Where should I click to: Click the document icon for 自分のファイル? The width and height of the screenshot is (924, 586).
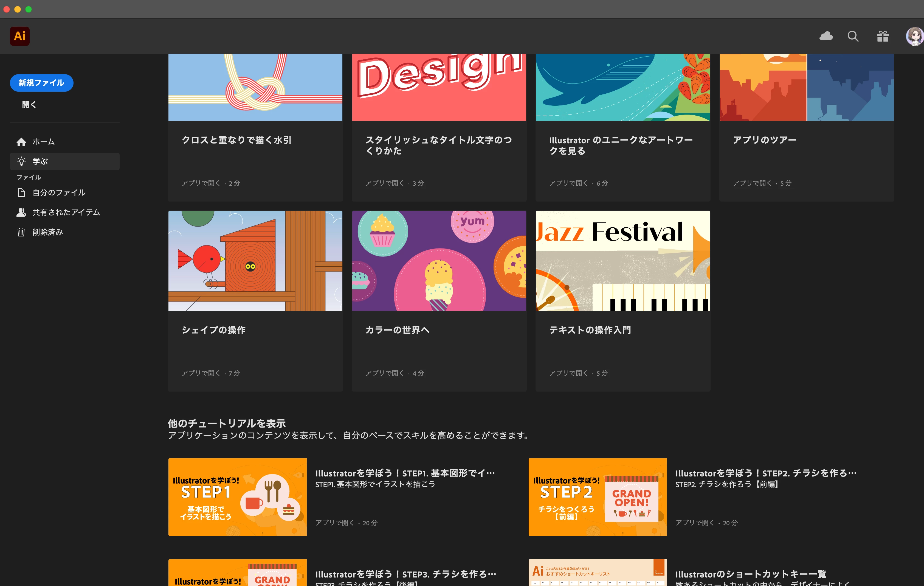tap(21, 192)
